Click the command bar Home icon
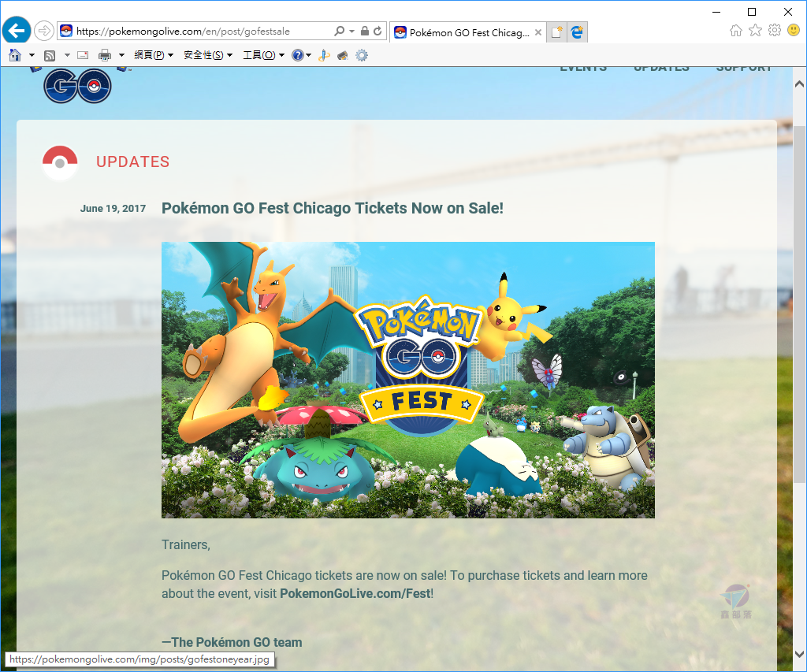This screenshot has height=672, width=807. (x=15, y=54)
